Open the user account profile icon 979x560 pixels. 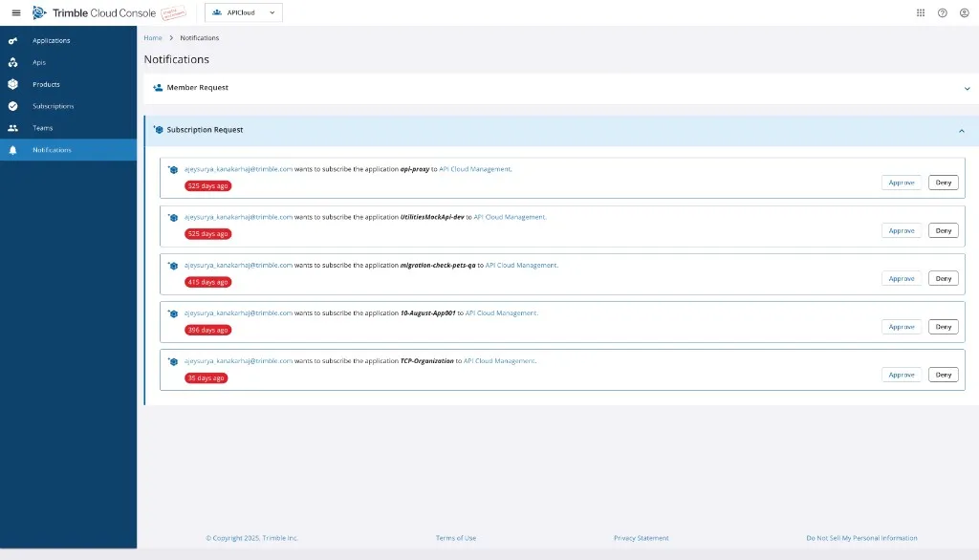(x=964, y=12)
